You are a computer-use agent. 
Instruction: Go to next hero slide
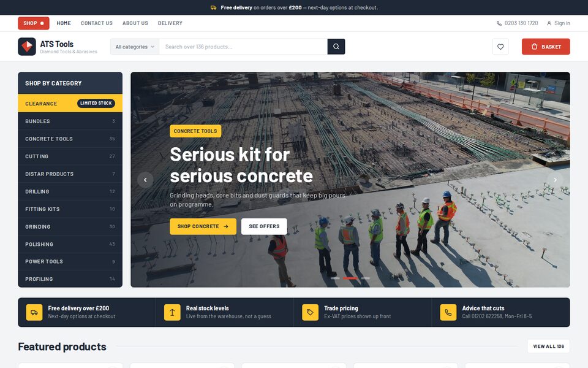pyautogui.click(x=555, y=180)
